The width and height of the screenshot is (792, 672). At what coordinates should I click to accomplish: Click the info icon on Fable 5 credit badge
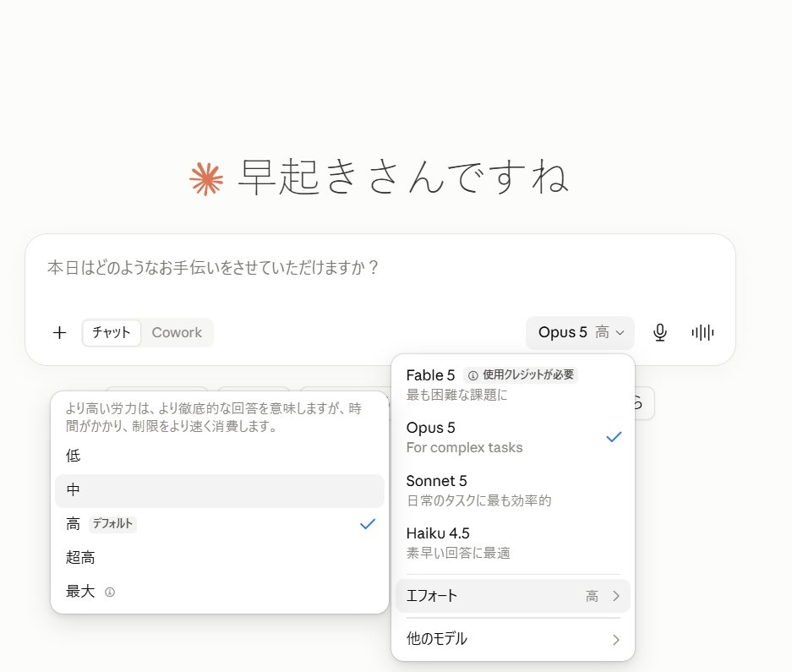pyautogui.click(x=472, y=375)
